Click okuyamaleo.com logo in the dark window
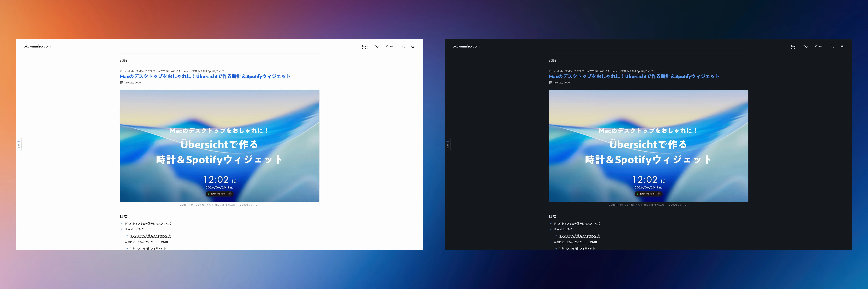This screenshot has width=868, height=289. pos(466,46)
